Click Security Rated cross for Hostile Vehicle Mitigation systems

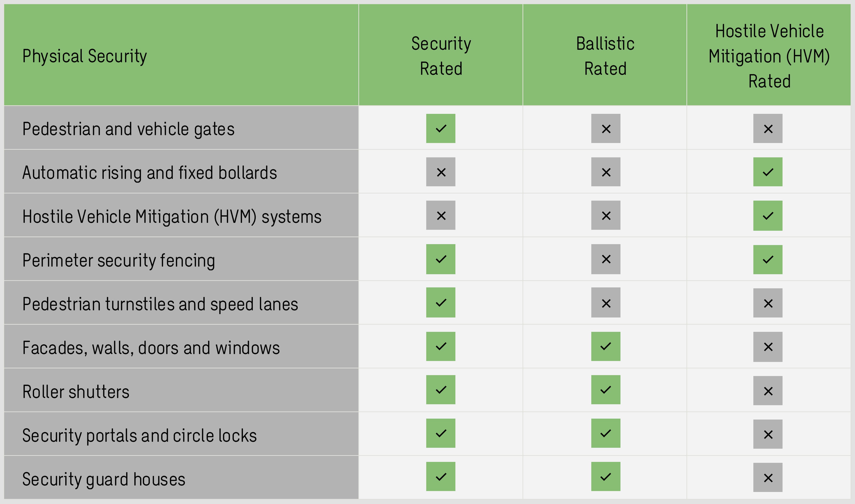pos(441,215)
